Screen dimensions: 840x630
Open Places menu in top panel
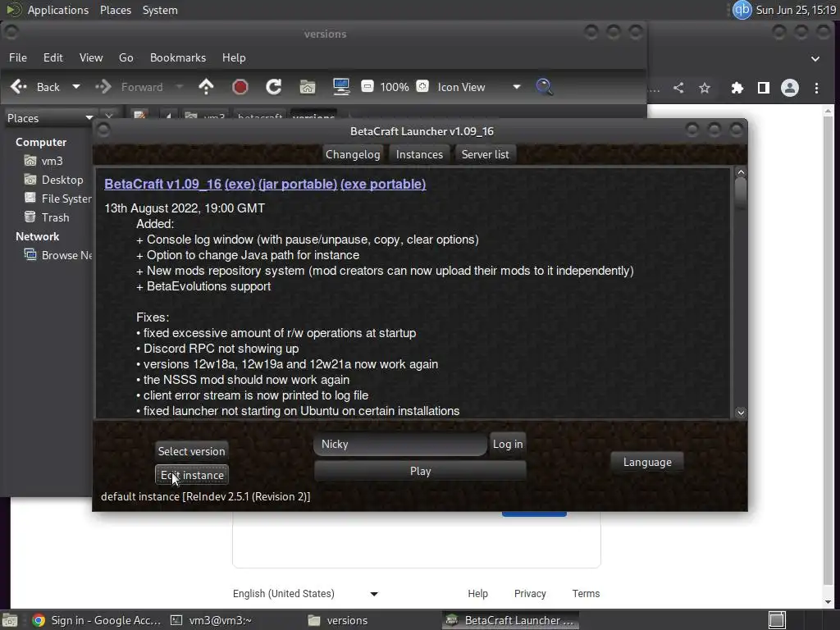[x=115, y=10]
